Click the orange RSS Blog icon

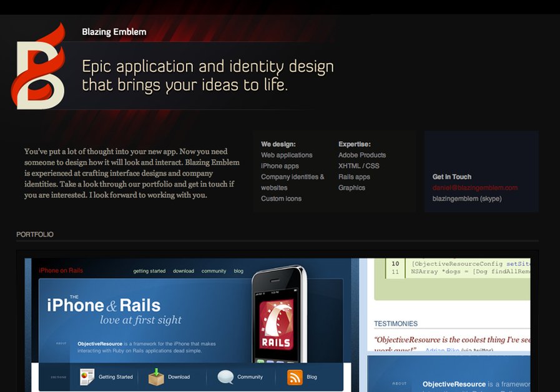pyautogui.click(x=295, y=378)
